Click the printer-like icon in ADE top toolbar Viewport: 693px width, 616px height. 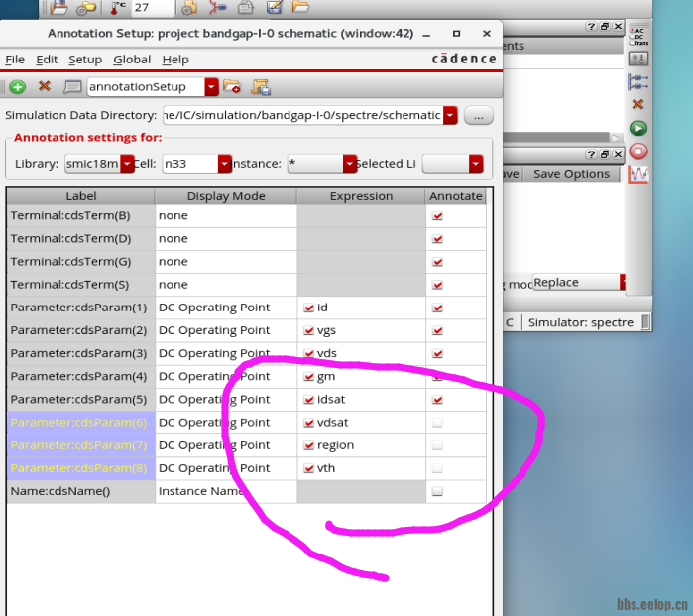tap(246, 8)
